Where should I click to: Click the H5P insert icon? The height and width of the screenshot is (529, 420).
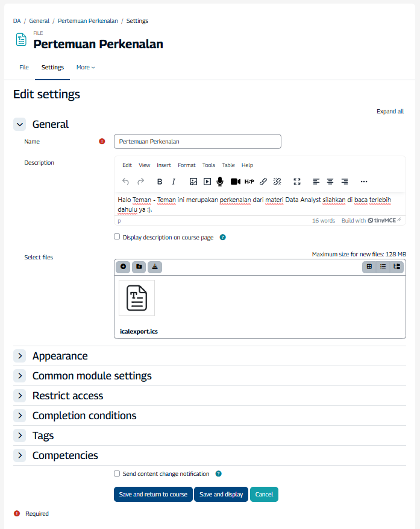[x=249, y=182]
